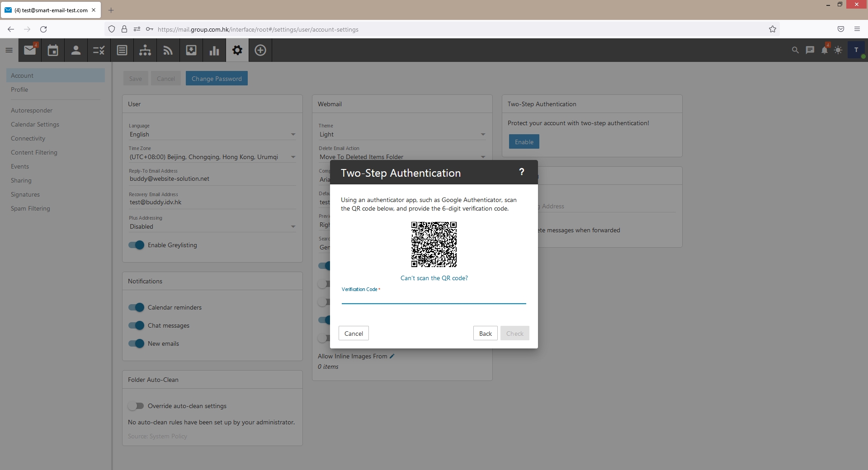Open the chat bubble icon

click(x=810, y=50)
